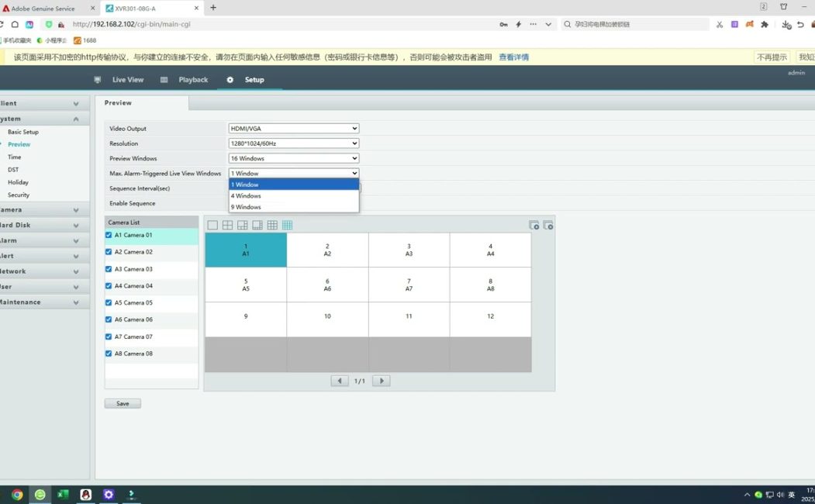The image size is (815, 504).
Task: Select the 4-window grid layout icon
Action: (227, 226)
